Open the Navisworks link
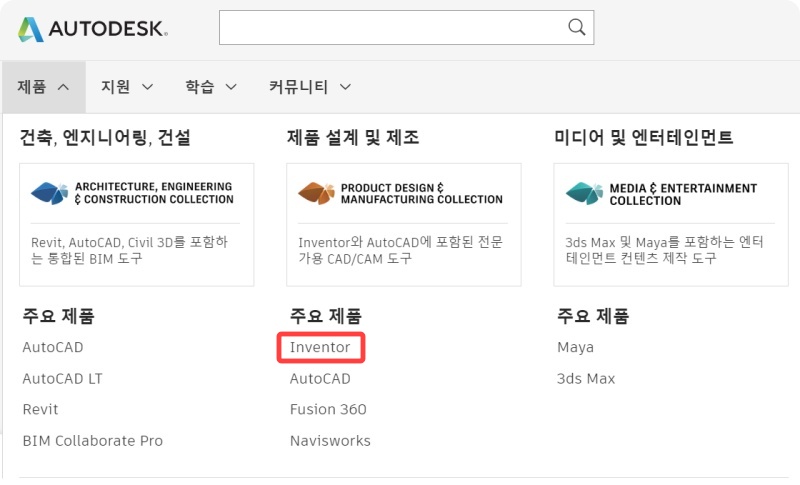The width and height of the screenshot is (800, 485). (x=330, y=441)
